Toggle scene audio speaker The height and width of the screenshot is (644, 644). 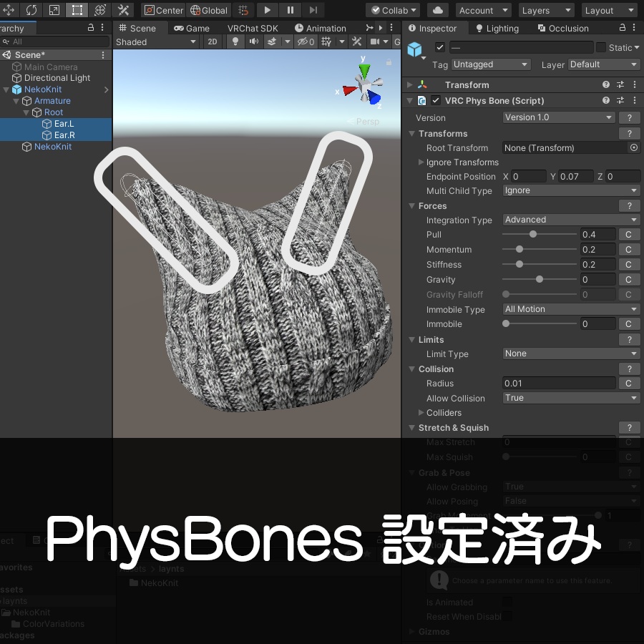pos(254,42)
